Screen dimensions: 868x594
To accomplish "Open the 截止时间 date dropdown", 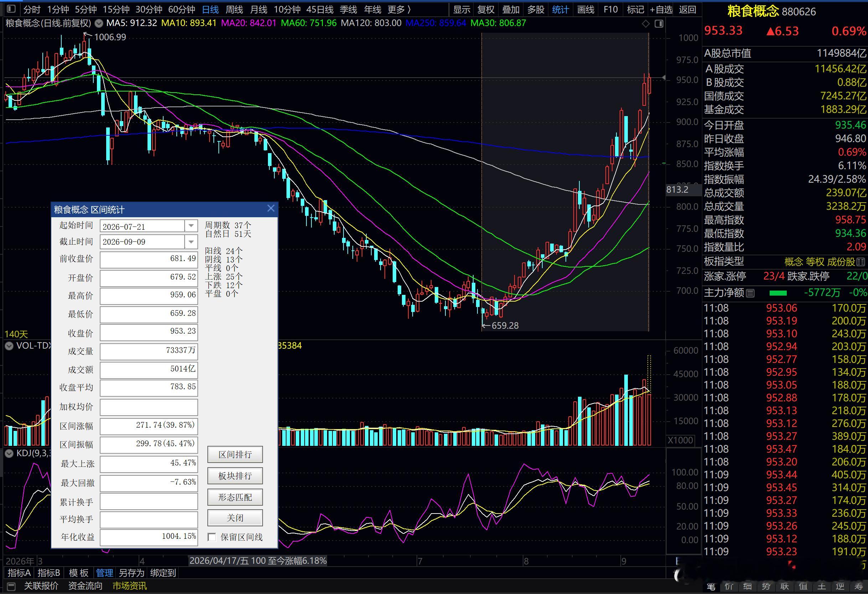I will point(191,241).
